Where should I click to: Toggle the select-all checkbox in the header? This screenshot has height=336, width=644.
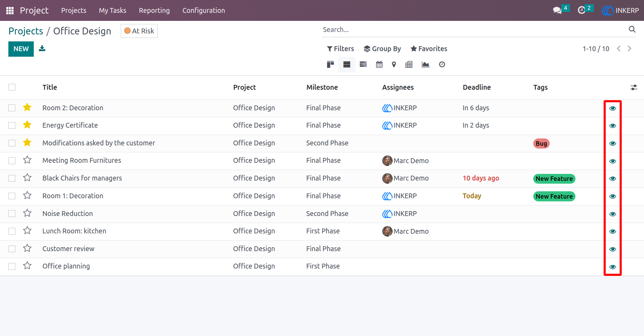[12, 87]
